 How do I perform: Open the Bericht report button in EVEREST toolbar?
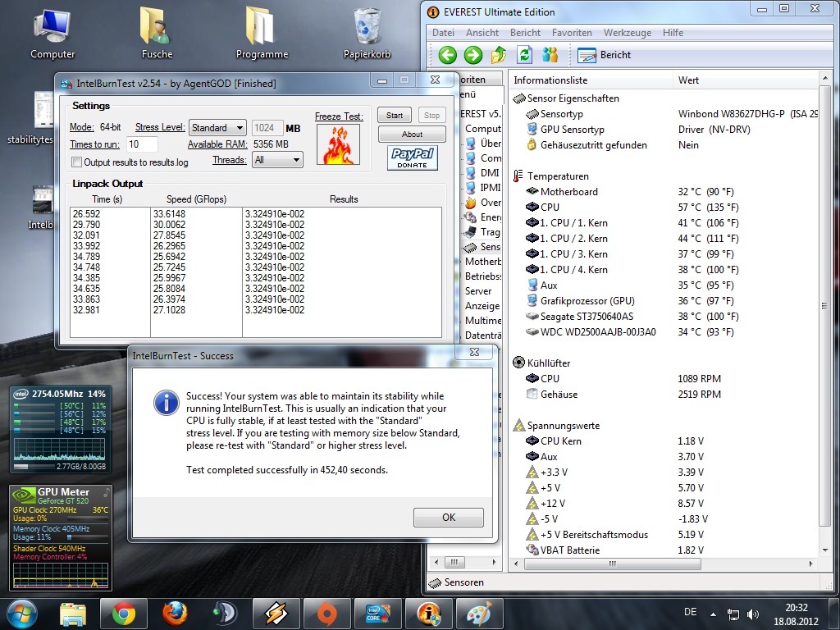[605, 55]
